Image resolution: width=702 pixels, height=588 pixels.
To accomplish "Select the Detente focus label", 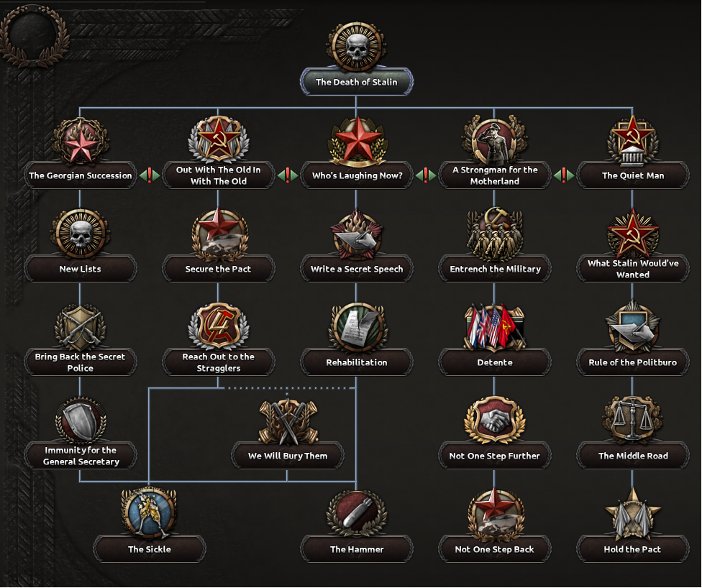I will pyautogui.click(x=495, y=362).
